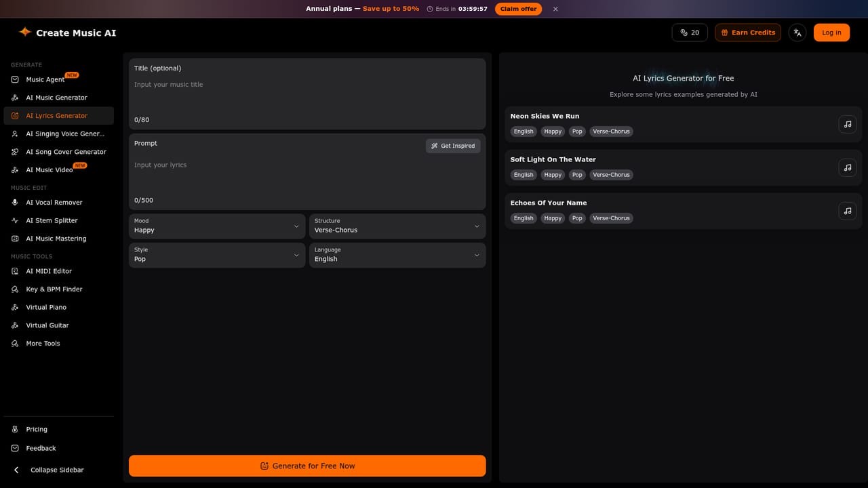Click the AI Song Cover Generator icon

[x=15, y=152]
